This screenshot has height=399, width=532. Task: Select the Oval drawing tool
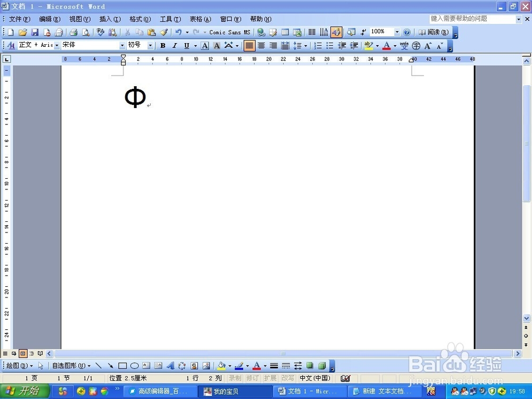click(135, 365)
